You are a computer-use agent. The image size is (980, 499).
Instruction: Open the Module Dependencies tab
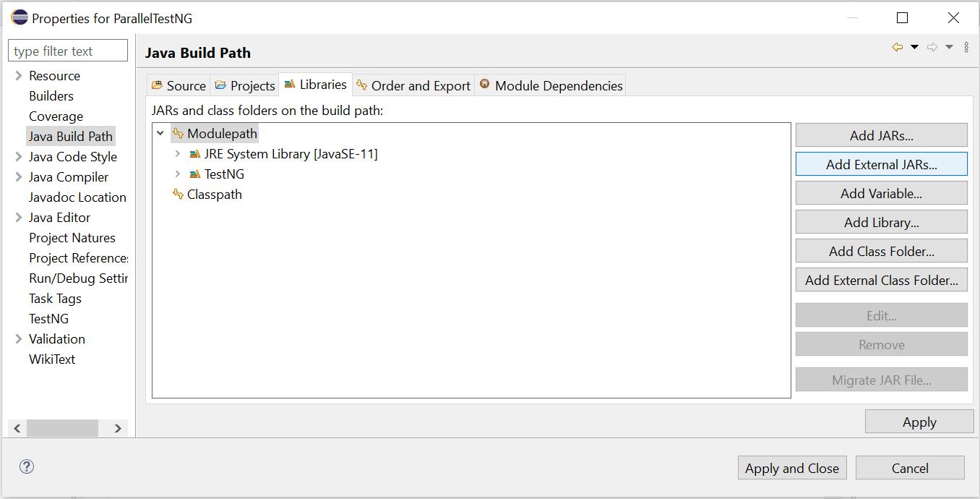click(551, 85)
